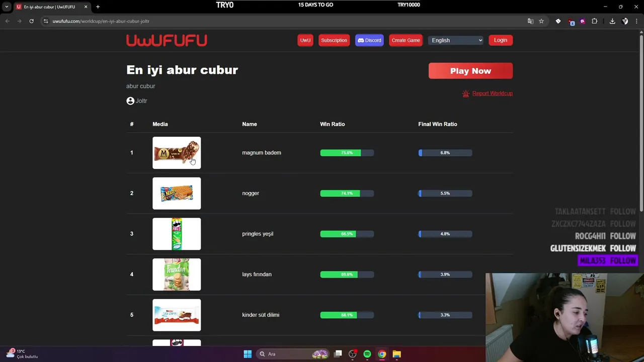Click the Login button

(501, 40)
